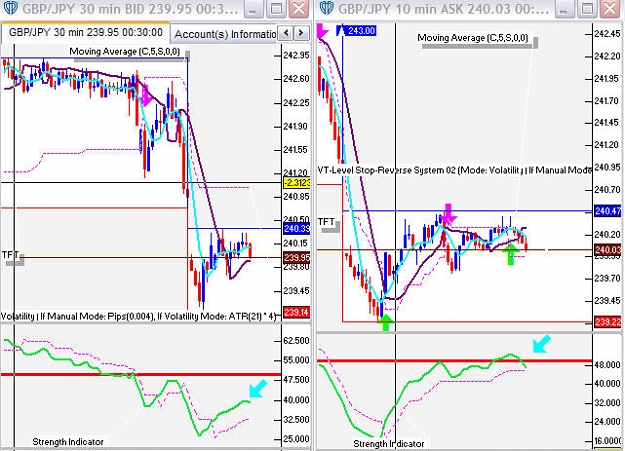Maximize the GBP/JPY 30 min window

pos(276,8)
